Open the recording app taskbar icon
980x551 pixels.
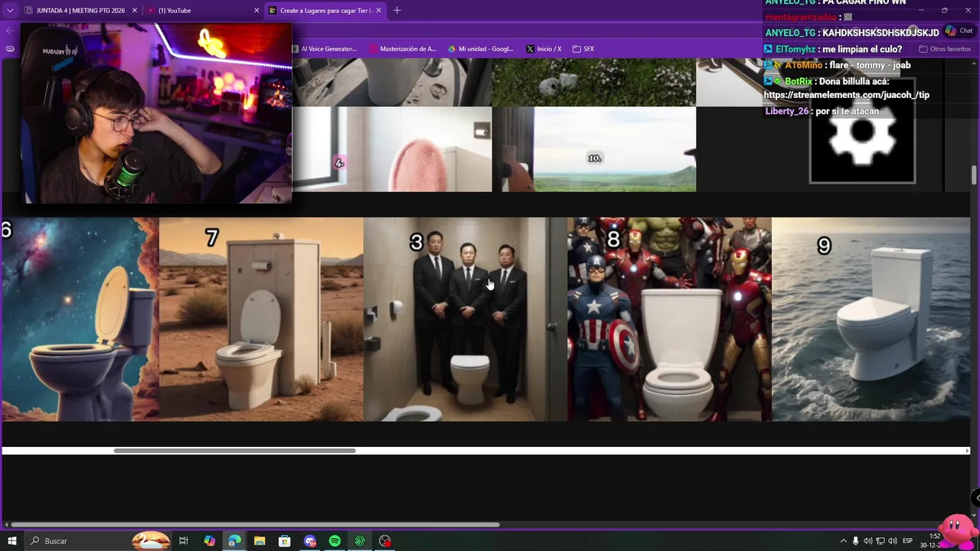pos(385,541)
